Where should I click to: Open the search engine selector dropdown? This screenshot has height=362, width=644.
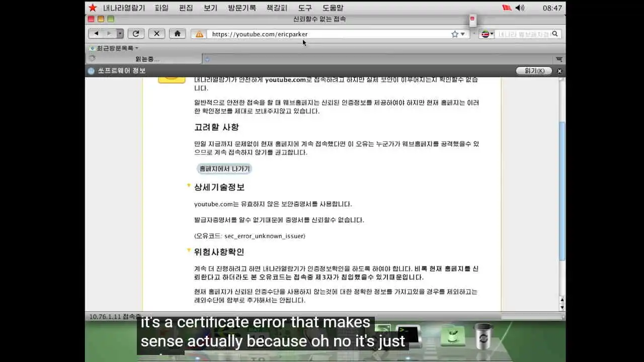coord(487,34)
